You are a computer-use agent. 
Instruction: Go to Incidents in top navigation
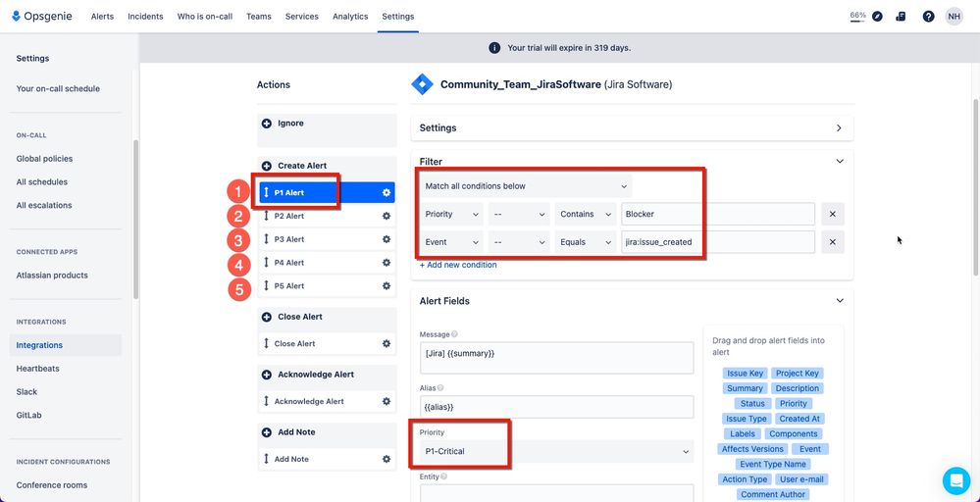click(145, 17)
